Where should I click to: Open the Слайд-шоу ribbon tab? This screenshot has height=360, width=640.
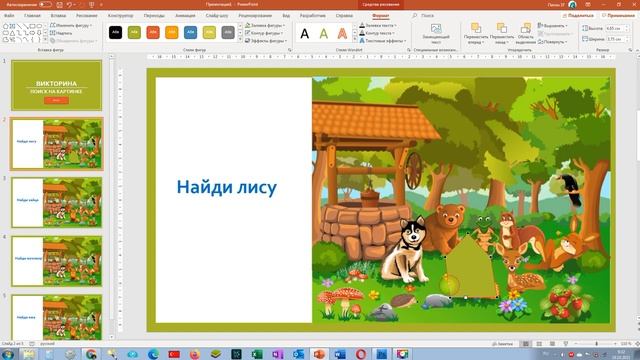tap(217, 16)
